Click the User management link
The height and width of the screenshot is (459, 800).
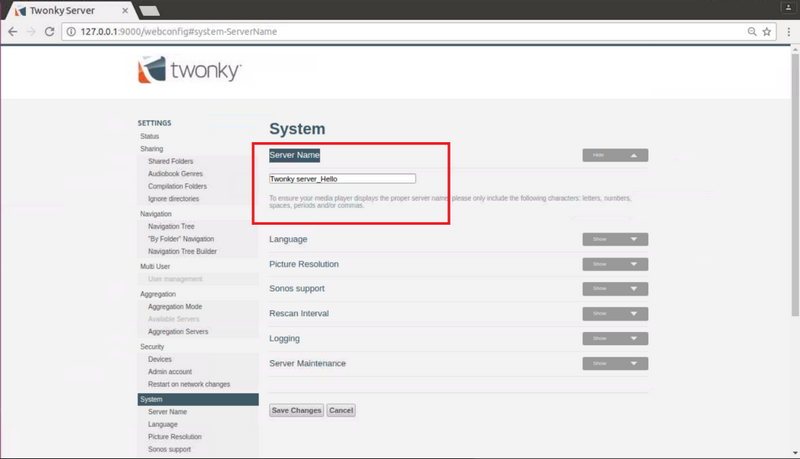(x=175, y=279)
